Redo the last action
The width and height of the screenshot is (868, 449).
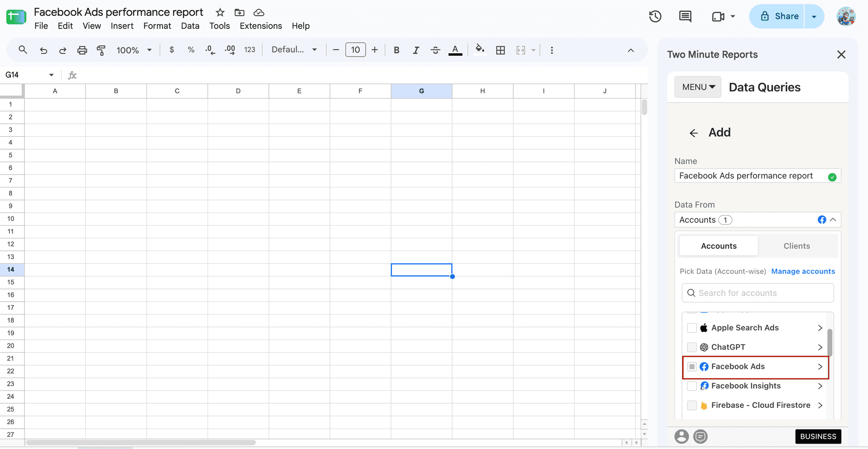(63, 50)
